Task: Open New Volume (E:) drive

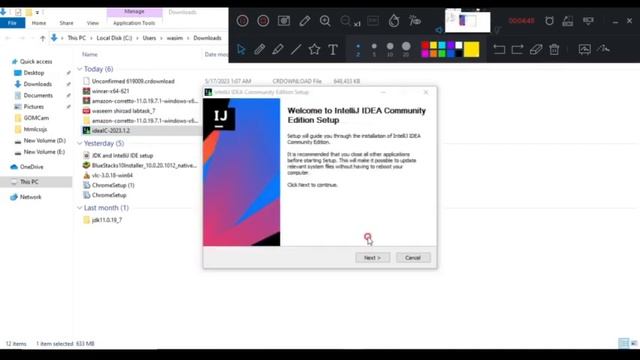Action: pyautogui.click(x=44, y=152)
